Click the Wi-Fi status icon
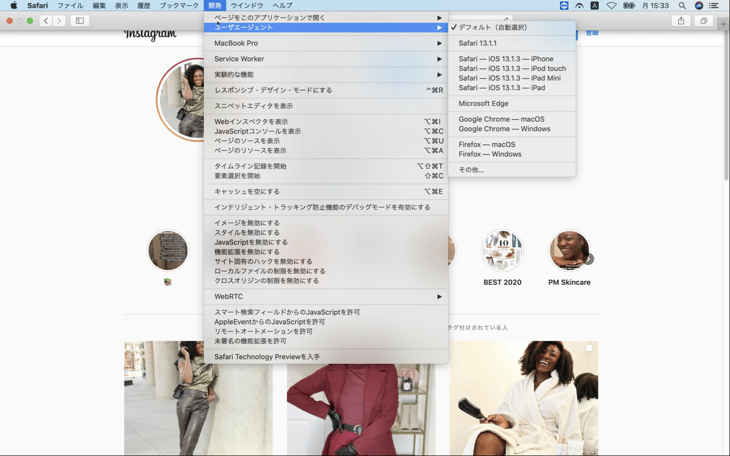Viewport: 730px width, 456px height. pyautogui.click(x=611, y=6)
